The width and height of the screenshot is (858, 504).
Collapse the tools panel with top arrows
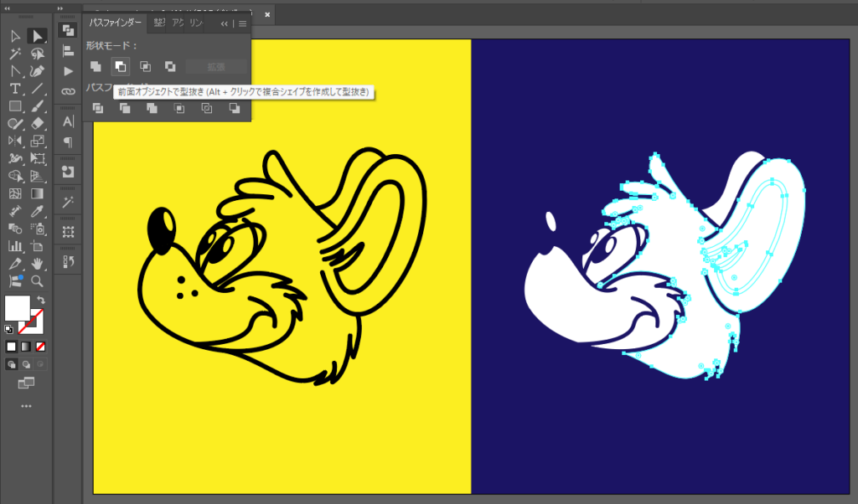(x=7, y=8)
